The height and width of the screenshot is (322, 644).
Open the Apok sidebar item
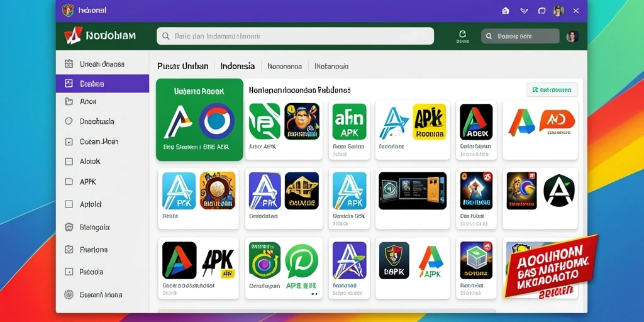[103, 101]
